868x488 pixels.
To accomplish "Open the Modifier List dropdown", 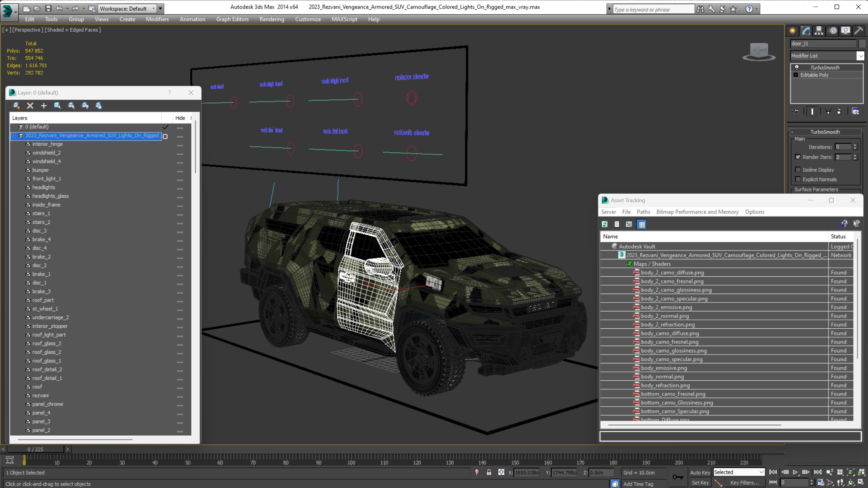I will (860, 56).
